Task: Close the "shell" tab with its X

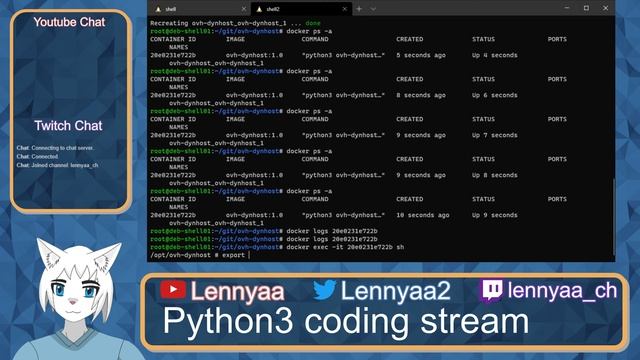Action: point(244,9)
